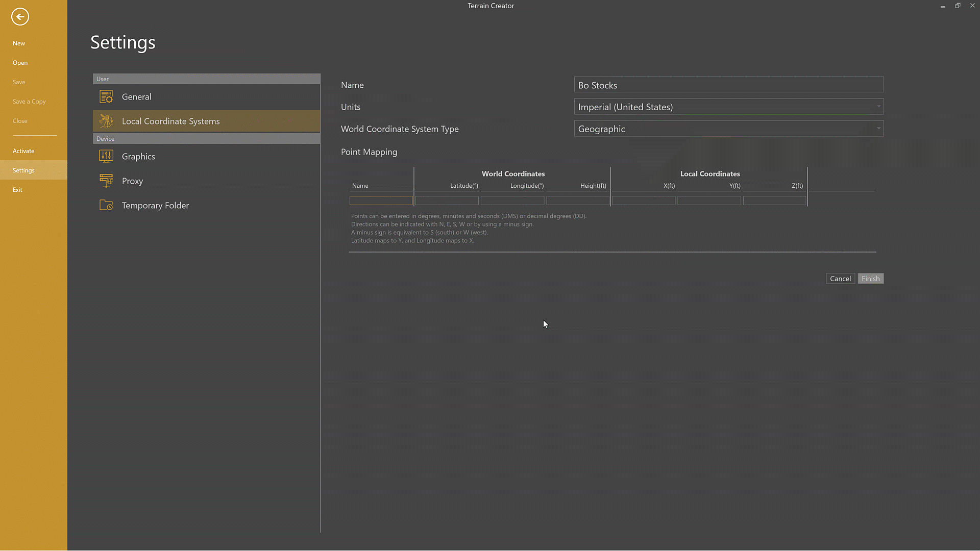This screenshot has height=551, width=980.
Task: Click the Latitude input in Point Mapping
Action: [x=447, y=200]
